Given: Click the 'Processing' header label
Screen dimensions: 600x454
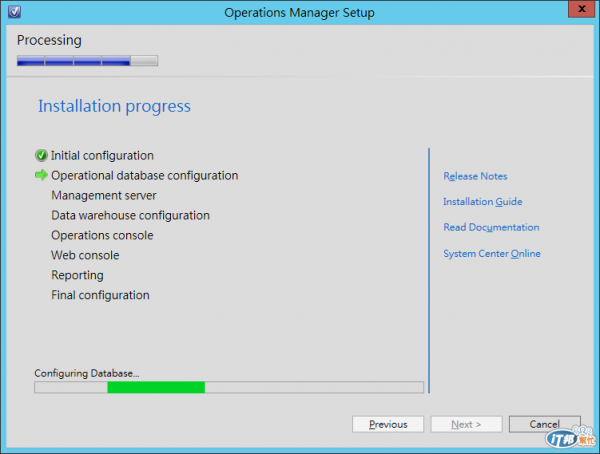Looking at the screenshot, I should 49,40.
